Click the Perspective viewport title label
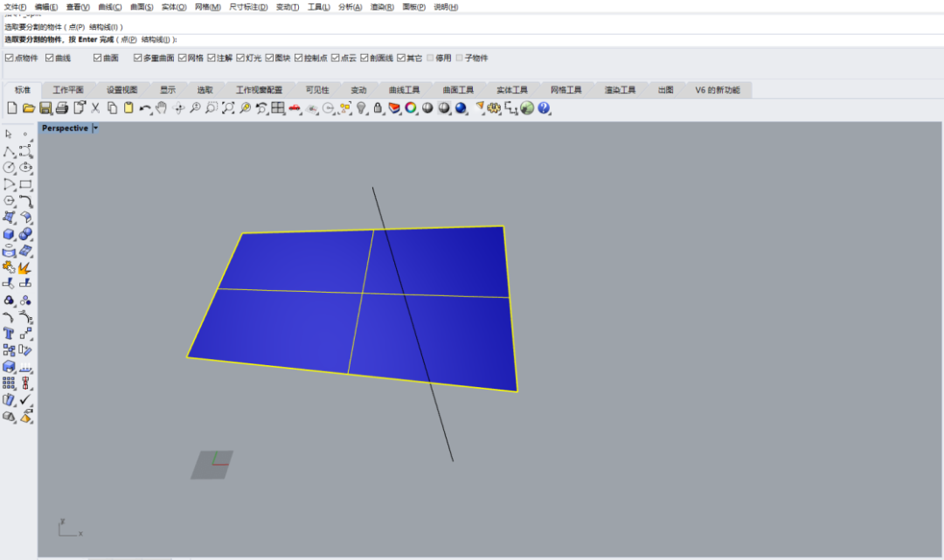Image resolution: width=944 pixels, height=560 pixels. 65,128
